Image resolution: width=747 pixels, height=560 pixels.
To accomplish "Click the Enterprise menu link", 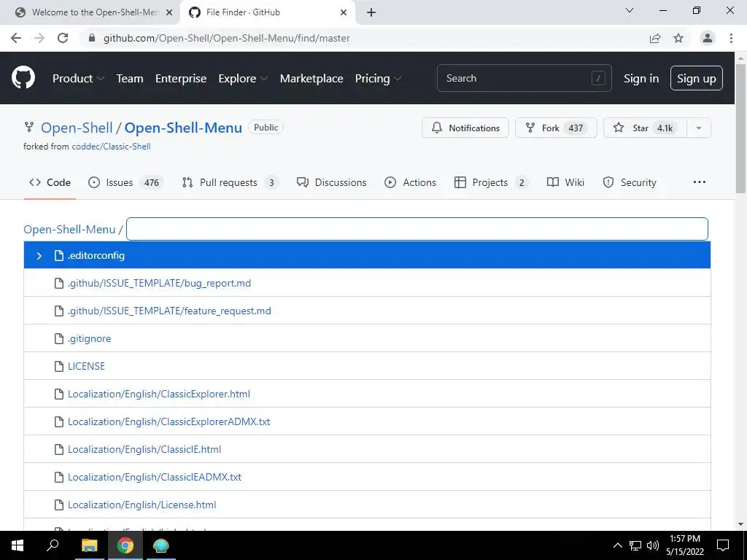I will 181,79.
